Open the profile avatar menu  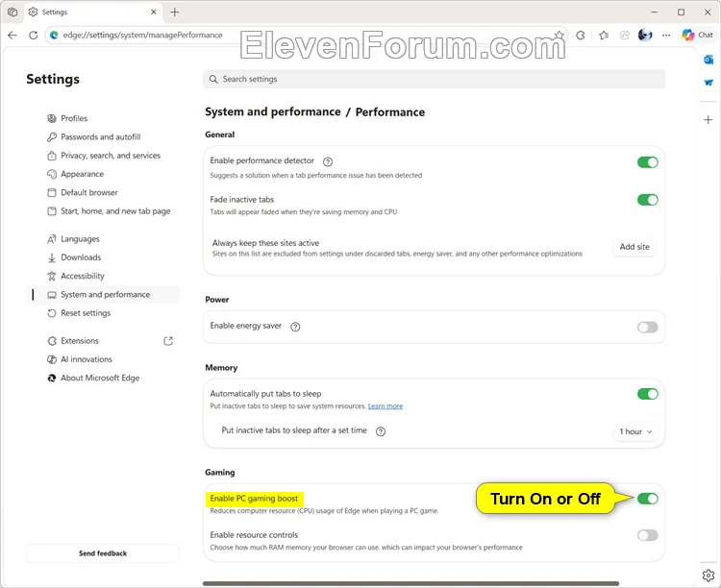point(645,35)
